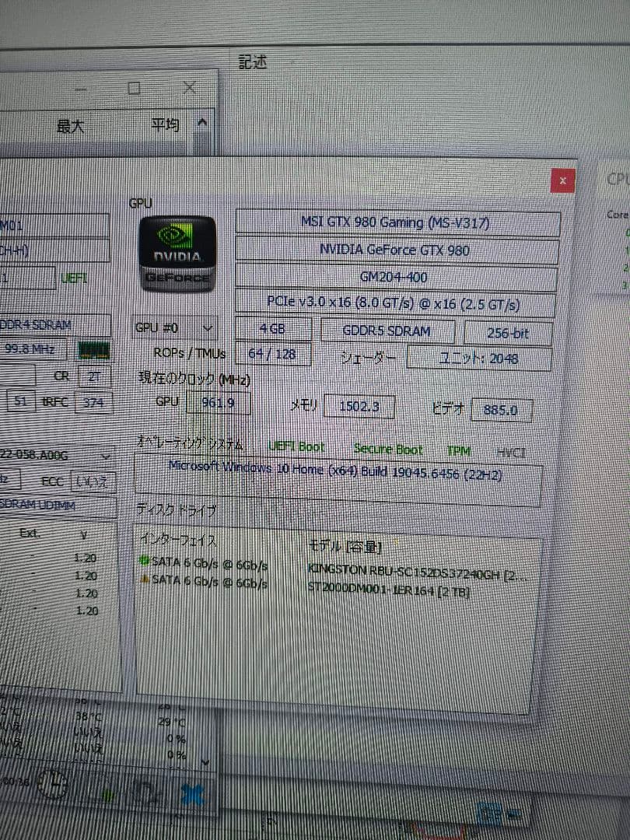Click the scroll-up arrow in sensor window
This screenshot has height=840, width=630.
click(x=202, y=123)
